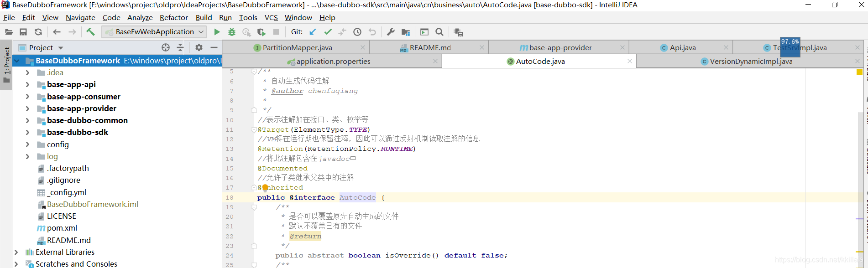The image size is (868, 268).
Task: Click the Open folder toolbar icon
Action: pos(9,32)
